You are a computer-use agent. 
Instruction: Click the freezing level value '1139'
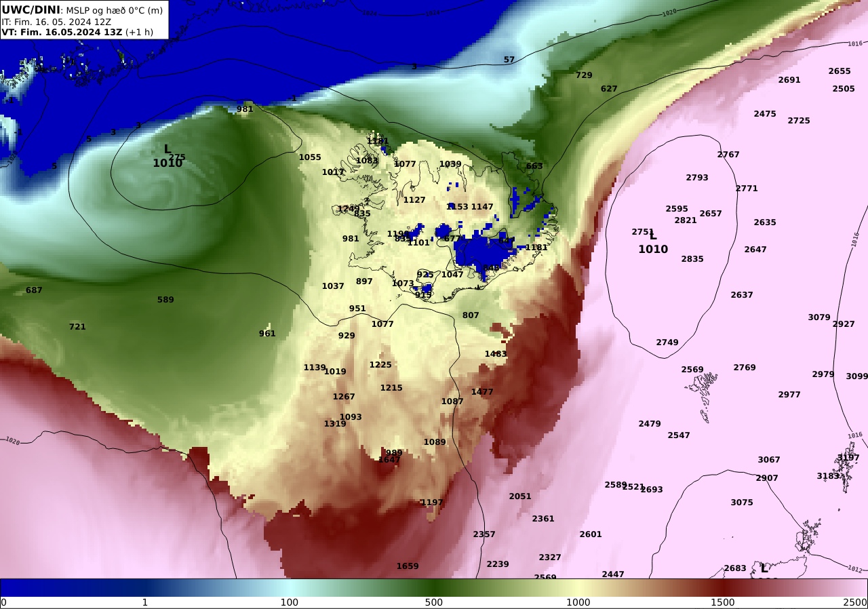[x=315, y=368]
